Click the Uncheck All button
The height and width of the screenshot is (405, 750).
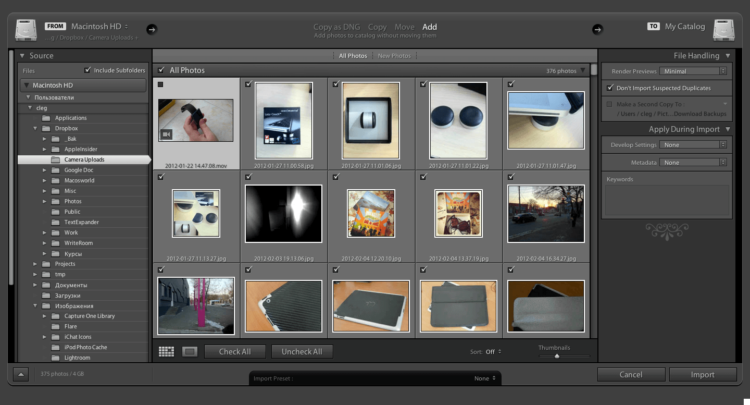point(302,351)
